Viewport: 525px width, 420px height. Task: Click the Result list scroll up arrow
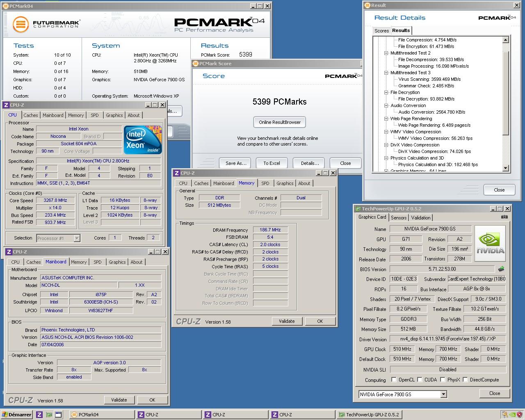point(505,40)
